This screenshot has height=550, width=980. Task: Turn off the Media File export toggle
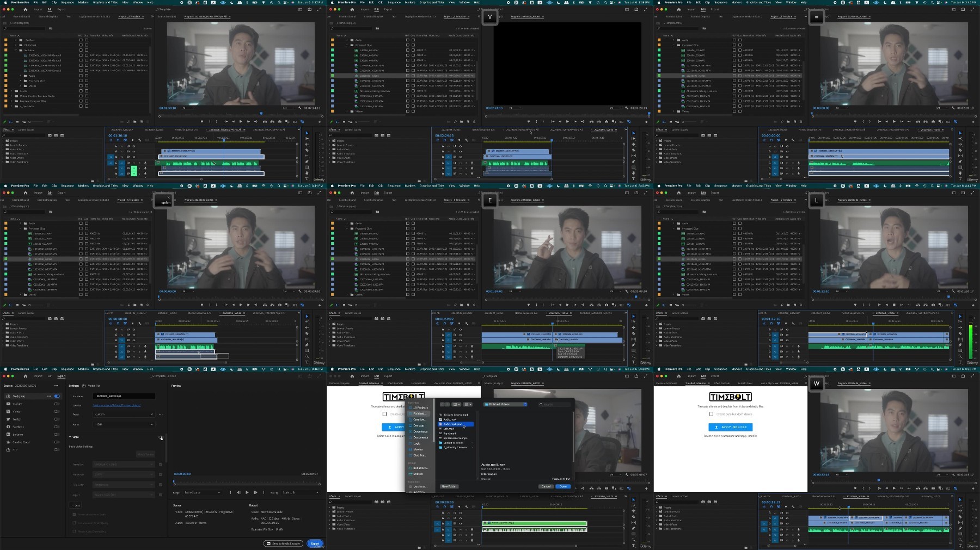click(57, 396)
